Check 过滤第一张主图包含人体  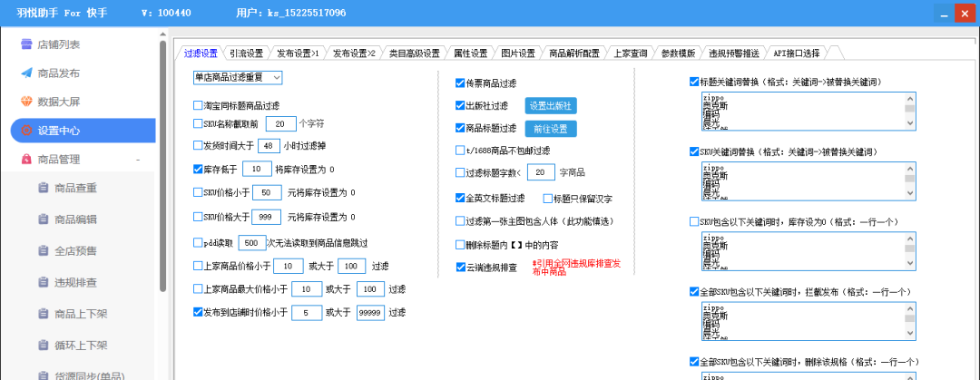[460, 220]
